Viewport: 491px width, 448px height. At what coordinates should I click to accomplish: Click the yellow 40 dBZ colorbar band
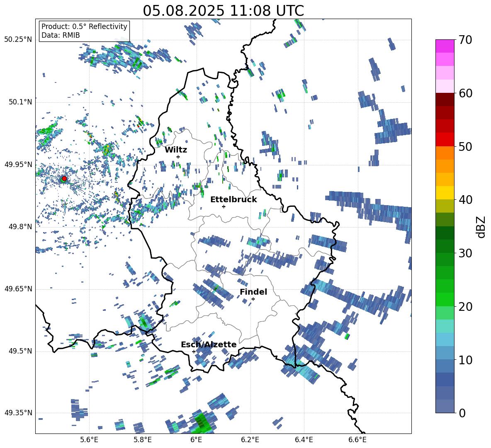pos(445,193)
